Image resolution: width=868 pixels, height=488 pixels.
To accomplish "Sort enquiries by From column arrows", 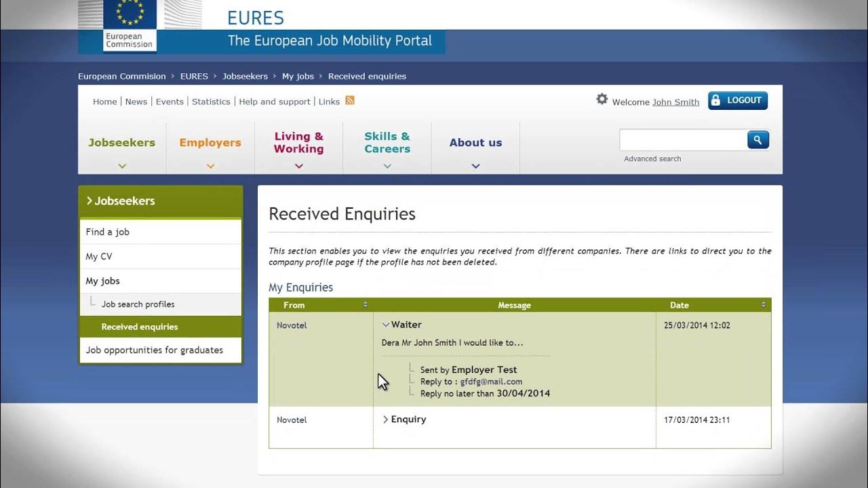I will click(366, 305).
